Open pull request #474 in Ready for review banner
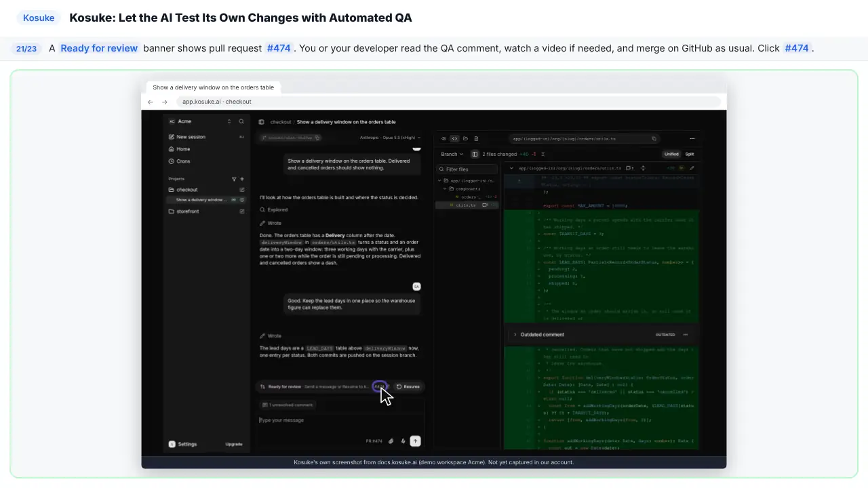This screenshot has height=488, width=868. [380, 386]
